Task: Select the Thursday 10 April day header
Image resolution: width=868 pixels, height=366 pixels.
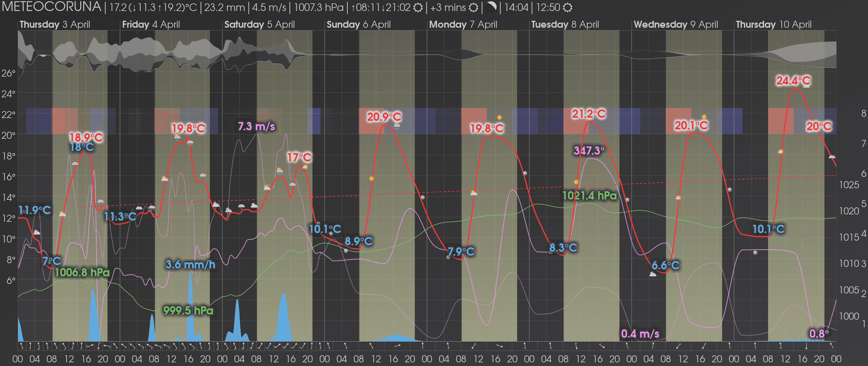Action: pos(773,24)
